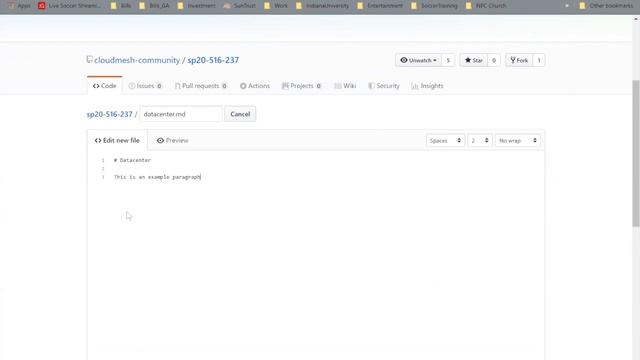640x360 pixels.
Task: Click the Projects tab board icon
Action: pos(285,86)
